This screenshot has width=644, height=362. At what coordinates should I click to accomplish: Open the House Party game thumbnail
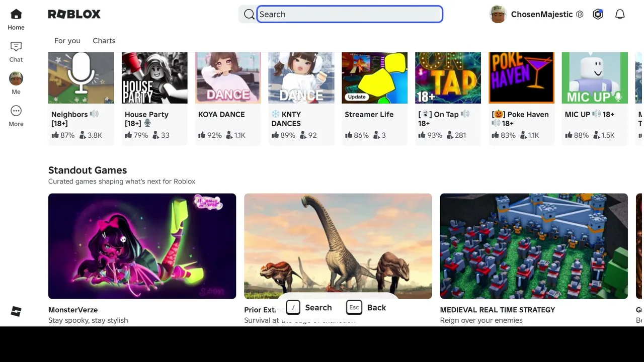tap(154, 78)
